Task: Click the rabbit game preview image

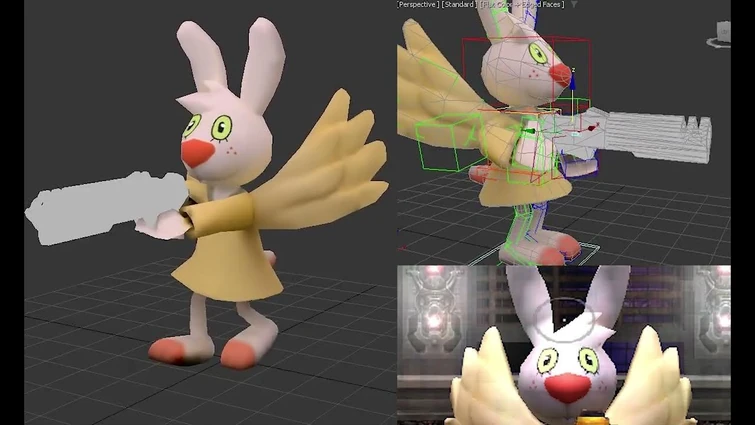Action: tap(564, 345)
